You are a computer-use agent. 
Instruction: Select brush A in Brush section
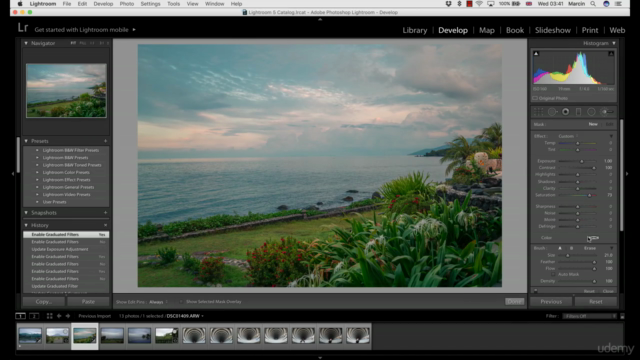560,248
